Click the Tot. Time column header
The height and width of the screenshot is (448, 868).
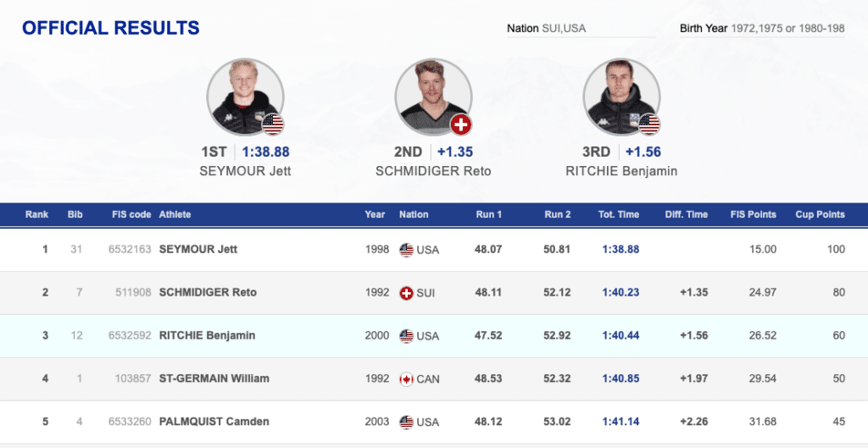(617, 215)
